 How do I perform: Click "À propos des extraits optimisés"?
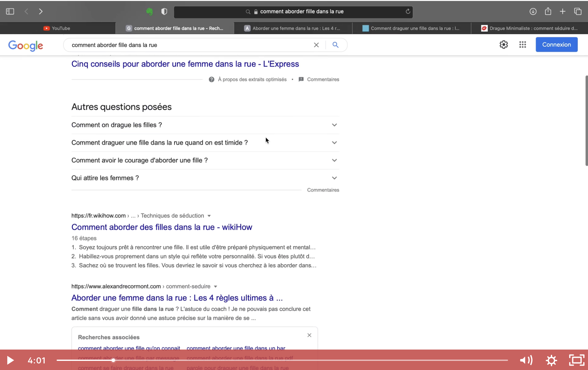pos(252,79)
